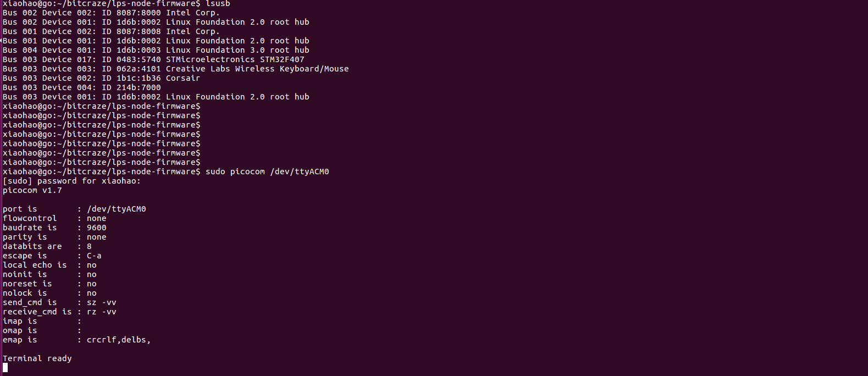Click the emap value crcrlf,delbs,
The width and height of the screenshot is (868, 376).
coord(118,340)
